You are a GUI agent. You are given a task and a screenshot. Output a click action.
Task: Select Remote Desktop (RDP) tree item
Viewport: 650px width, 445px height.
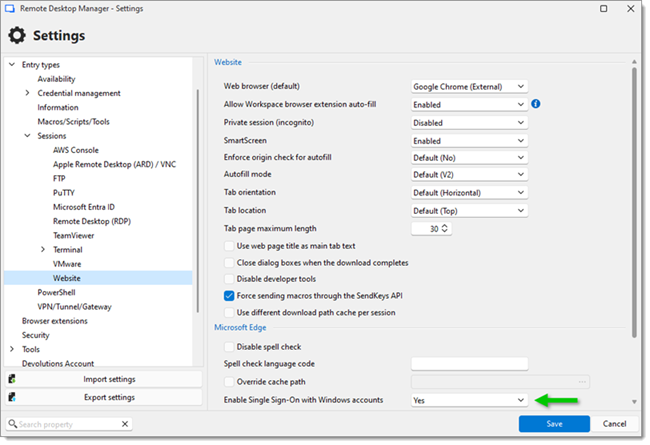pos(92,221)
